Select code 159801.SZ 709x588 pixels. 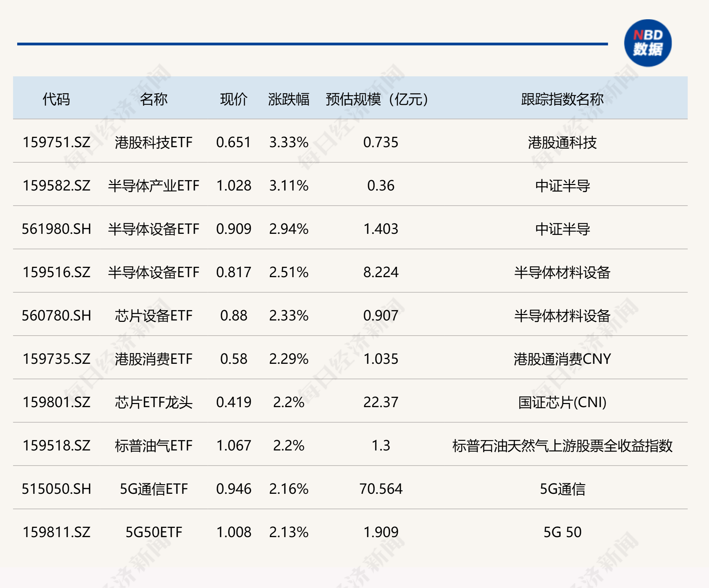tap(56, 402)
